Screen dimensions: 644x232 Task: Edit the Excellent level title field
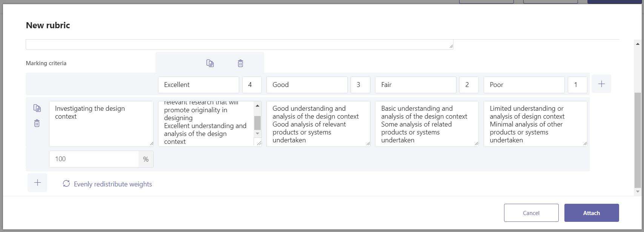(198, 85)
